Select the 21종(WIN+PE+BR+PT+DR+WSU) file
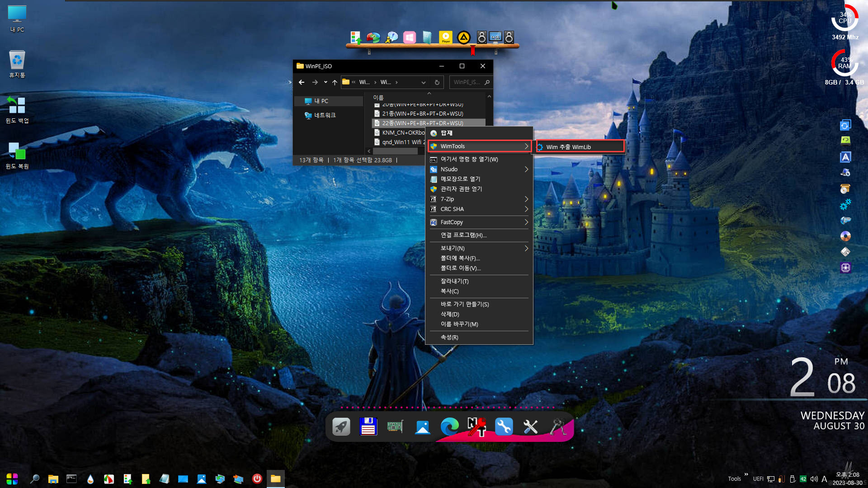This screenshot has height=488, width=868. 428,114
